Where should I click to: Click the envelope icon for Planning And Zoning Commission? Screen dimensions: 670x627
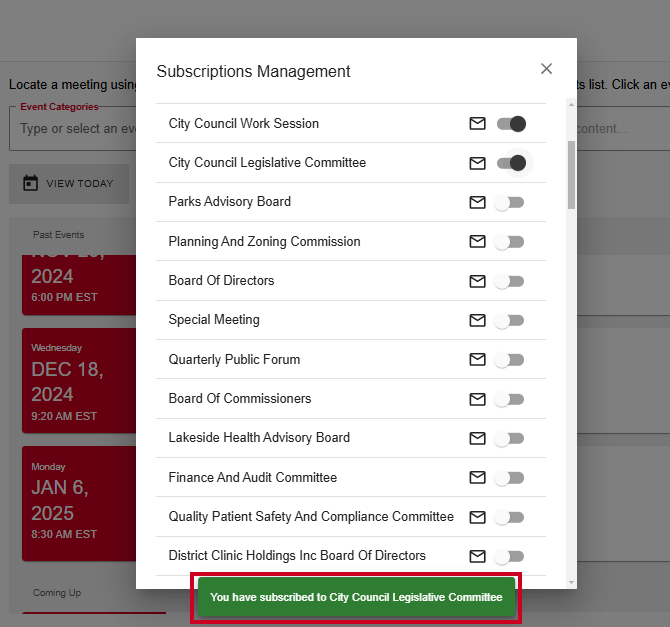(x=477, y=241)
